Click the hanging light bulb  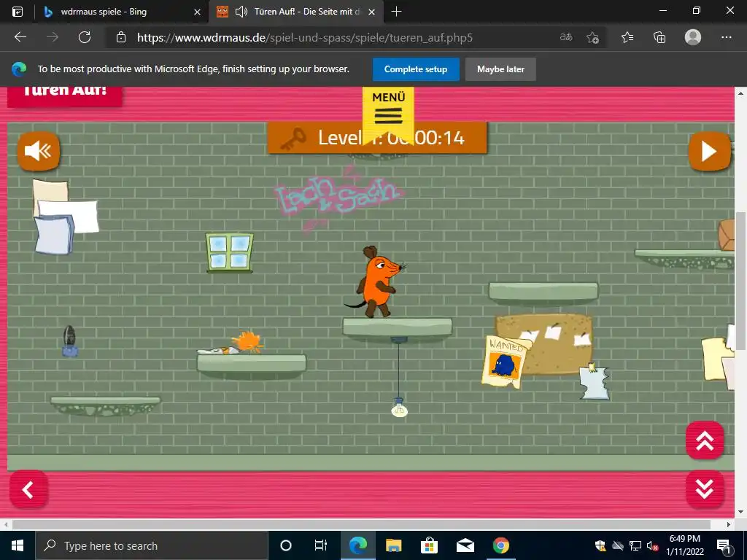click(399, 408)
